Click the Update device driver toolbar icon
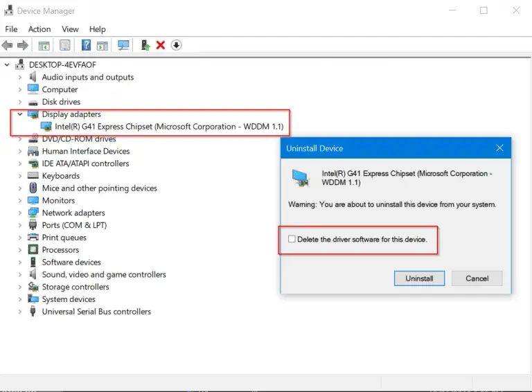Image resolution: width=532 pixels, height=392 pixels. (x=145, y=45)
